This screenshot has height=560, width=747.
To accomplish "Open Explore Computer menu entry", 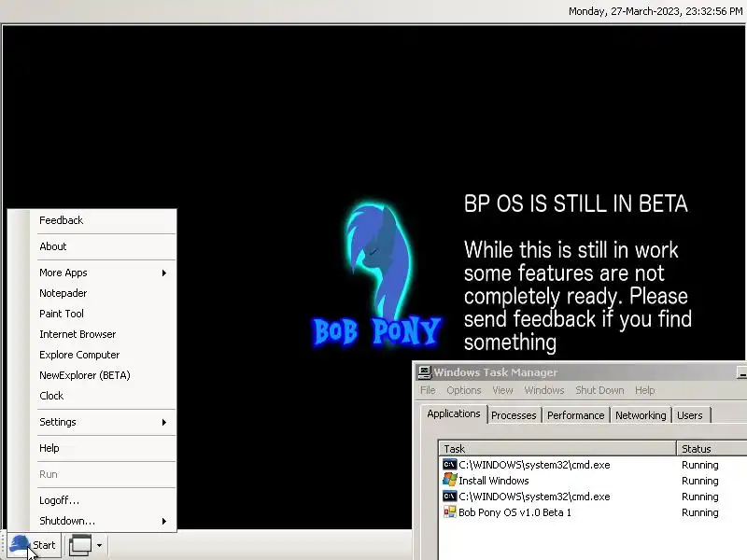I will coord(104,355).
